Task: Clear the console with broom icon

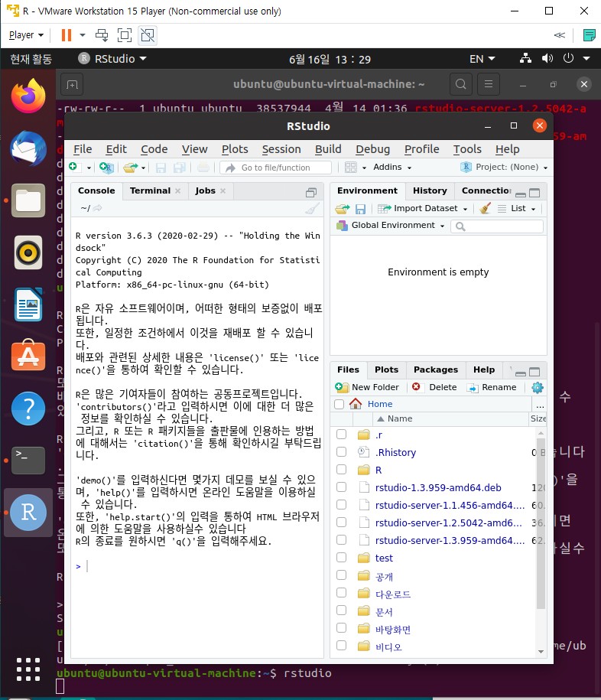Action: (x=312, y=208)
